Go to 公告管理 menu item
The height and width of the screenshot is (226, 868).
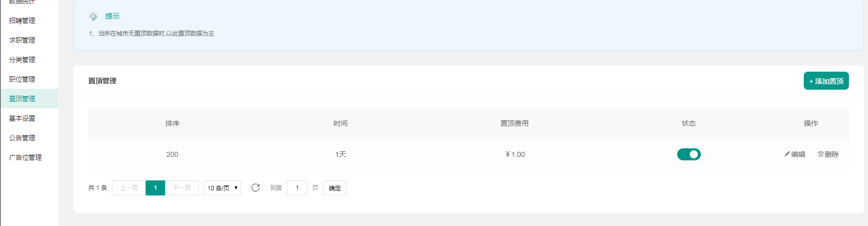click(22, 138)
